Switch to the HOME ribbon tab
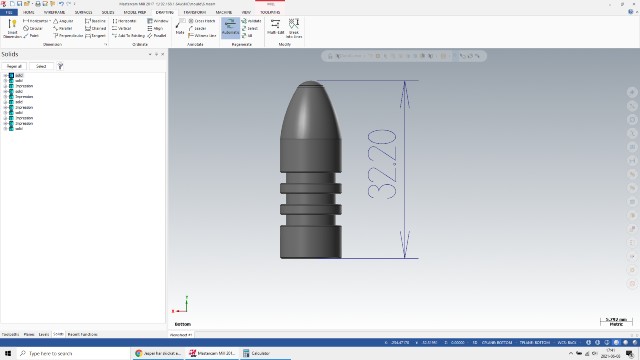The height and width of the screenshot is (360, 640). tap(29, 12)
